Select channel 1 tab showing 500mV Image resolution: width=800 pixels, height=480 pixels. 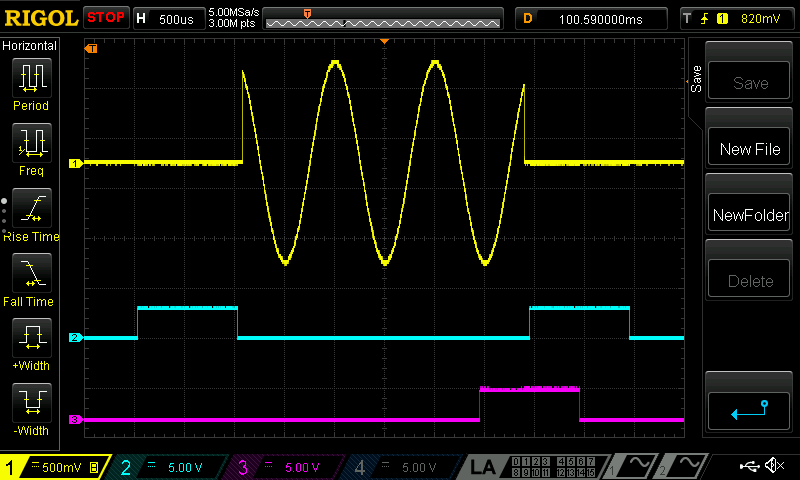coord(55,467)
